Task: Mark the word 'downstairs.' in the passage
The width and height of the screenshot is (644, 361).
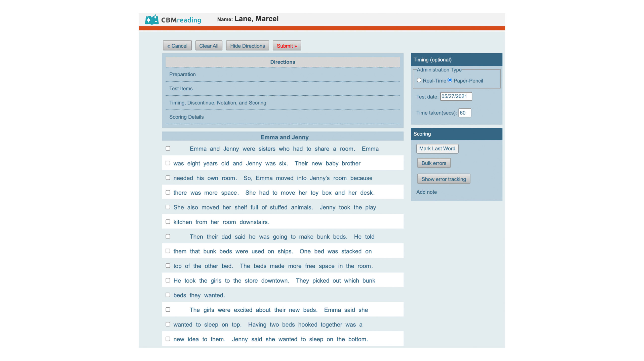Action: (x=254, y=222)
